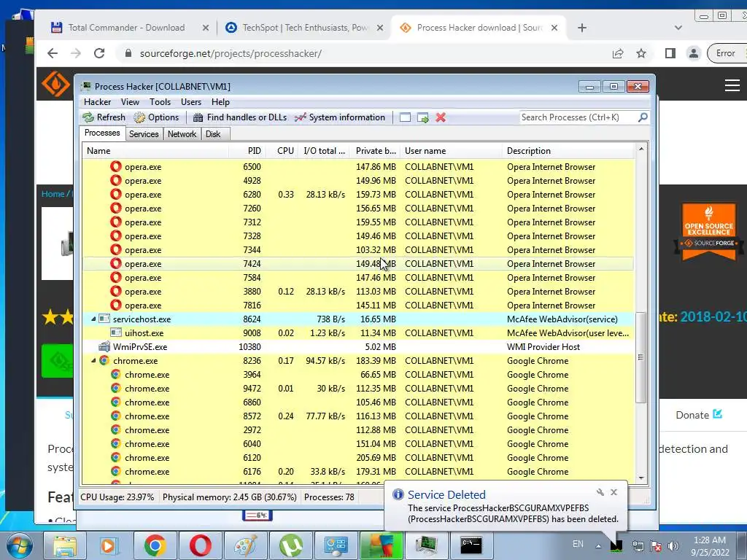Image resolution: width=747 pixels, height=560 pixels.
Task: Click the search magnifier icon in Process Hacker
Action: (643, 117)
